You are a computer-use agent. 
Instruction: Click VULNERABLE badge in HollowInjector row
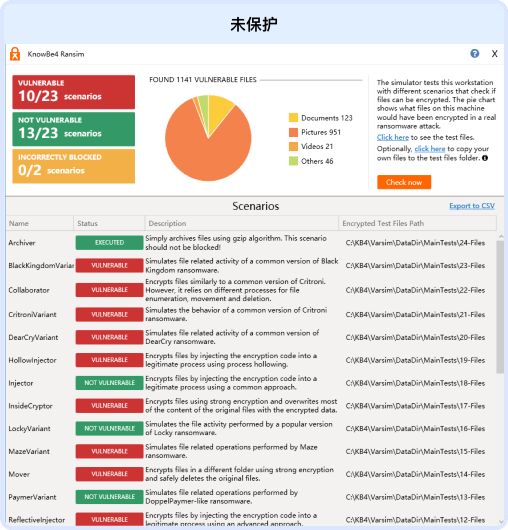pyautogui.click(x=109, y=360)
